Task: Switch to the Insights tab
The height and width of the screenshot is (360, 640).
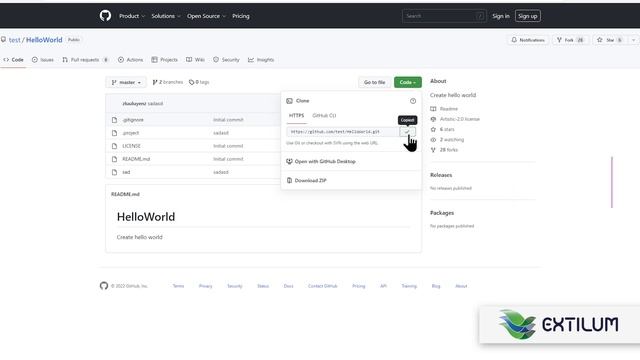Action: click(261, 60)
